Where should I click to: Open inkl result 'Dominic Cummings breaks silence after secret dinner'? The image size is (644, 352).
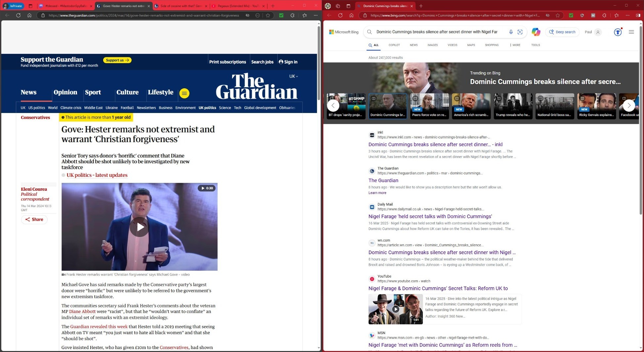pyautogui.click(x=435, y=144)
